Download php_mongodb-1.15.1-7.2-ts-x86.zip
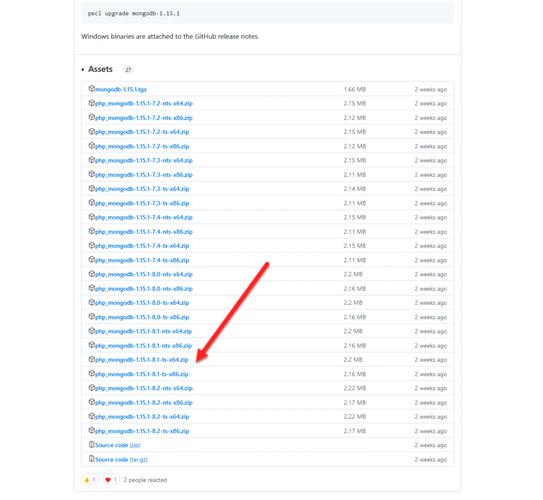The image size is (543, 500). (142, 146)
